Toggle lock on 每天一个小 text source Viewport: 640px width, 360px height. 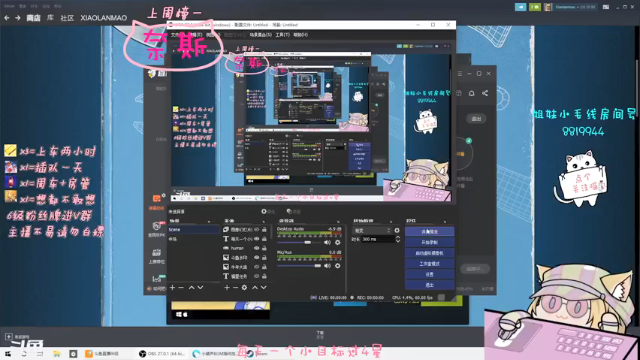(264, 239)
